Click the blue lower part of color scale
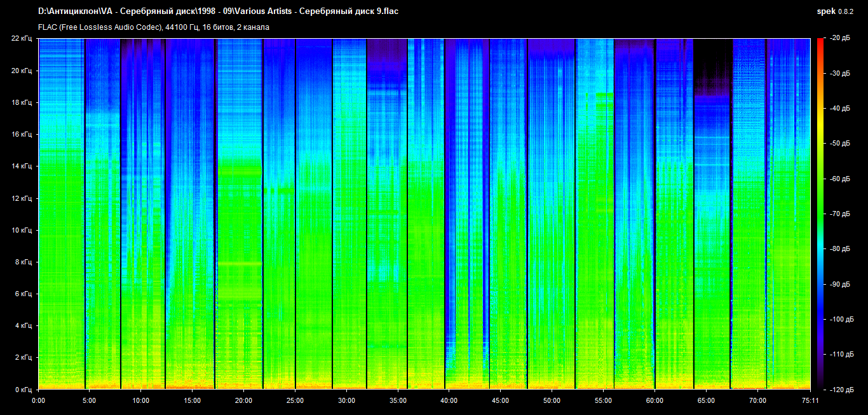 (820, 318)
